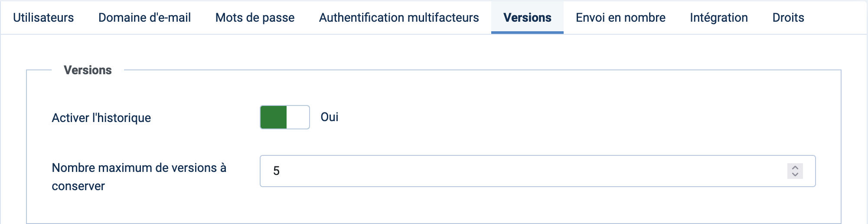This screenshot has width=868, height=224.
Task: Focus the maximum versions number field
Action: coord(538,171)
